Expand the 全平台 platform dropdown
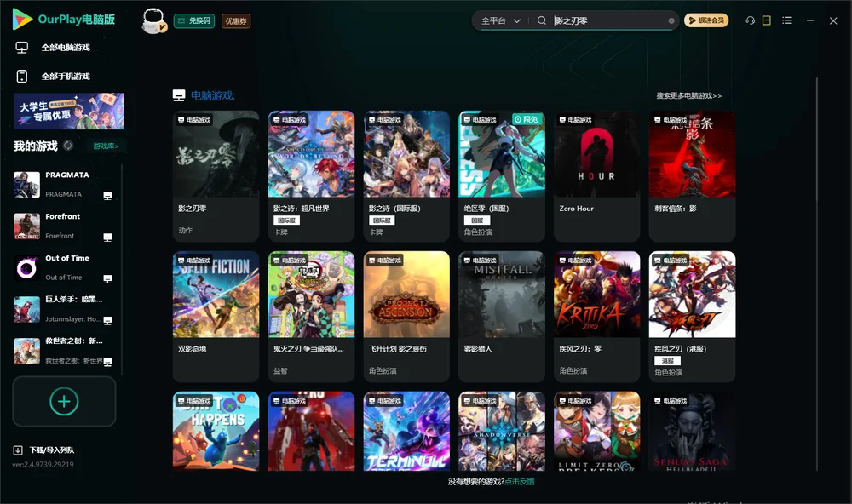The image size is (852, 504). pyautogui.click(x=500, y=20)
